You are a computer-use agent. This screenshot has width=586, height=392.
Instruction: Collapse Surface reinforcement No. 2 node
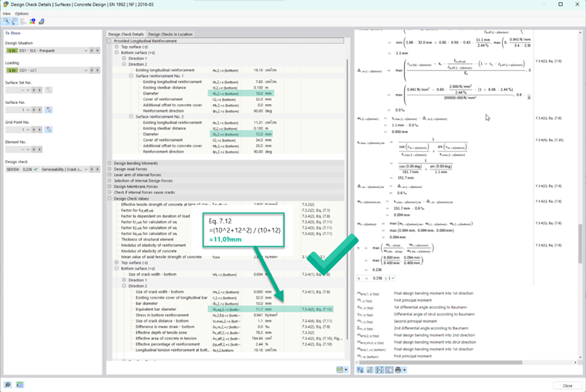tap(131, 116)
